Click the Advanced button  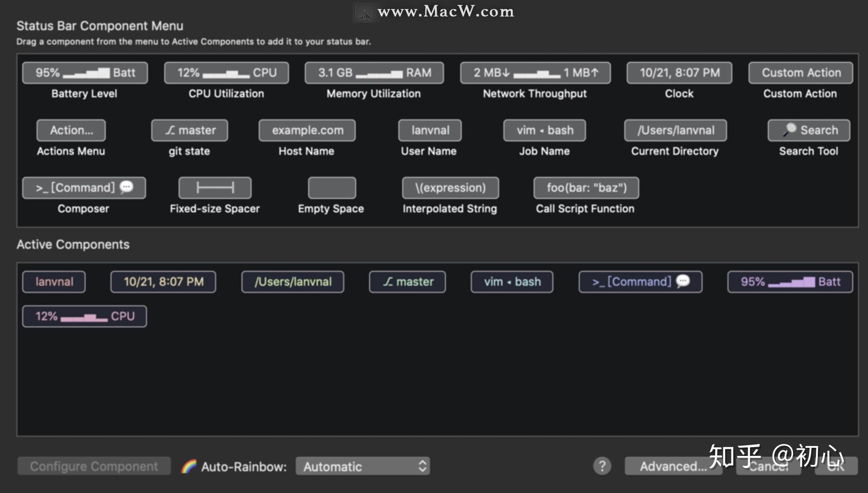[x=673, y=466]
